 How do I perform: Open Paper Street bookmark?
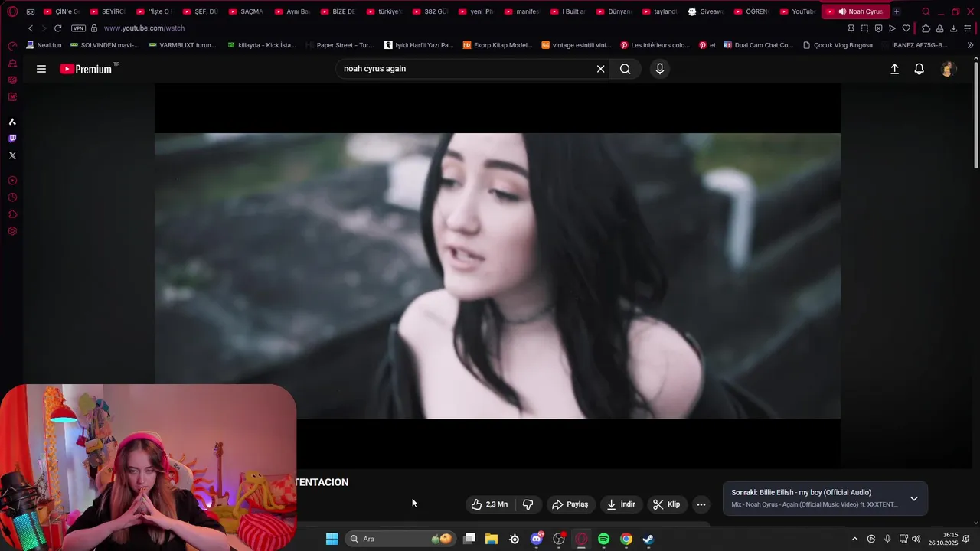click(x=339, y=45)
